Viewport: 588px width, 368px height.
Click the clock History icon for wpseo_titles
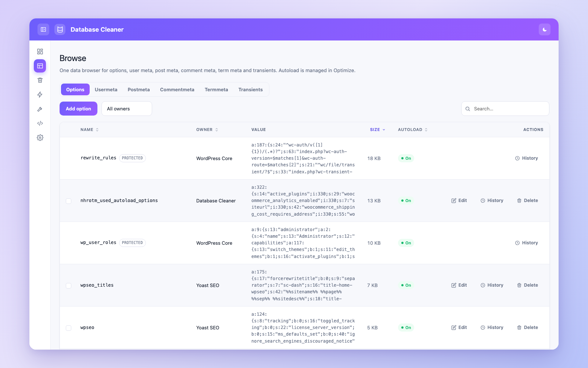(x=483, y=285)
